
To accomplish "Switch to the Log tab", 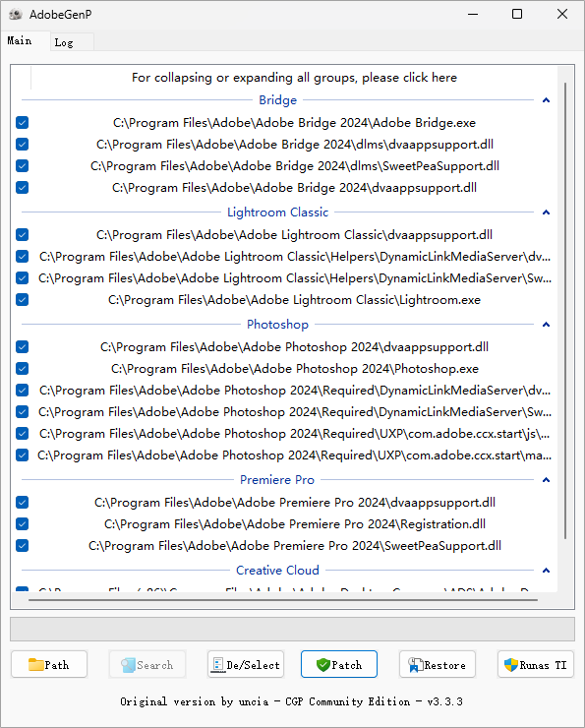I will coord(64,42).
